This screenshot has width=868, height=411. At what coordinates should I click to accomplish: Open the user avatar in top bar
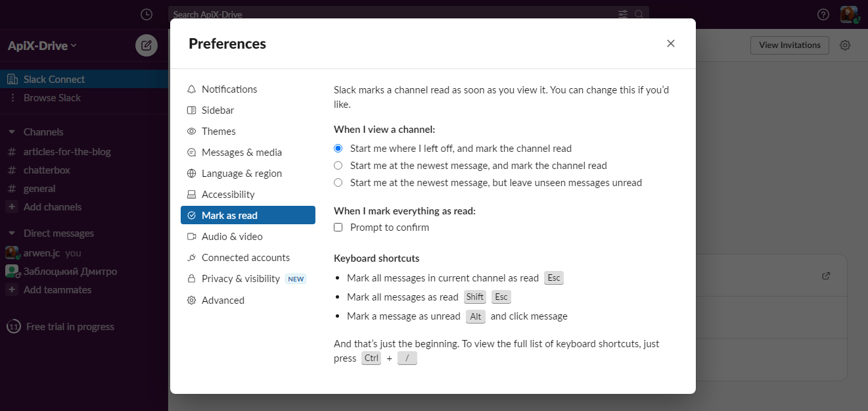click(849, 14)
